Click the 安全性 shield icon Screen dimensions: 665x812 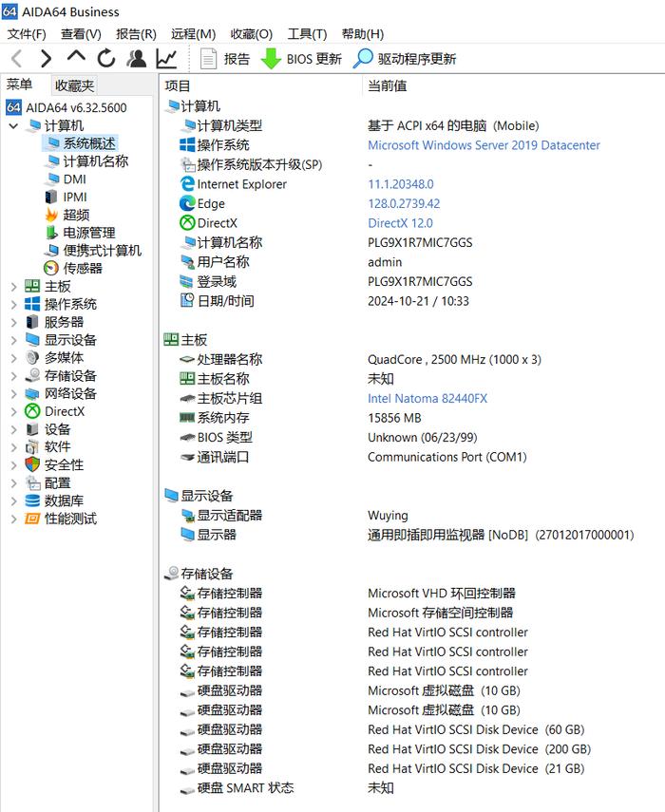(x=32, y=464)
